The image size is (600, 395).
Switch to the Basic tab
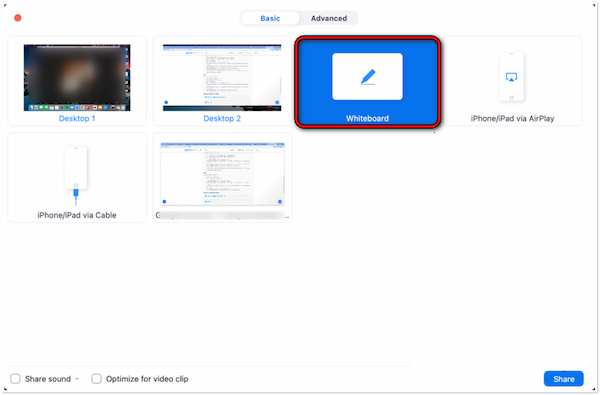point(270,18)
